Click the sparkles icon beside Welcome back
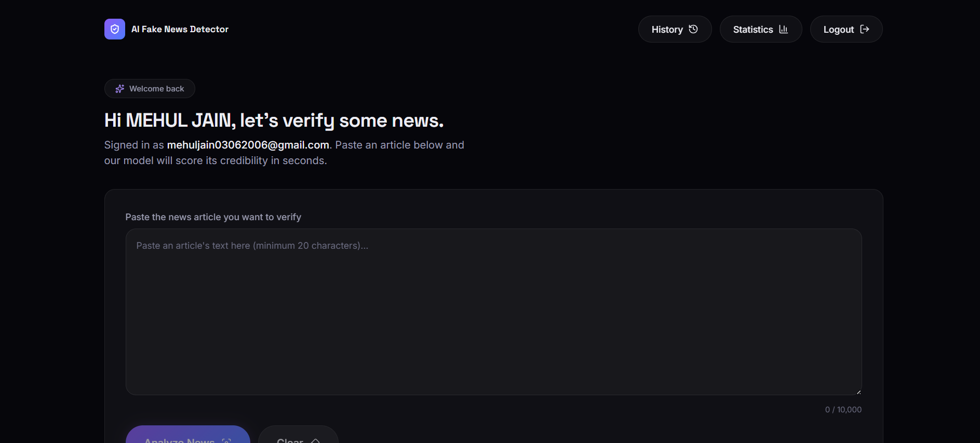Screen dimensions: 980x443 (120, 89)
